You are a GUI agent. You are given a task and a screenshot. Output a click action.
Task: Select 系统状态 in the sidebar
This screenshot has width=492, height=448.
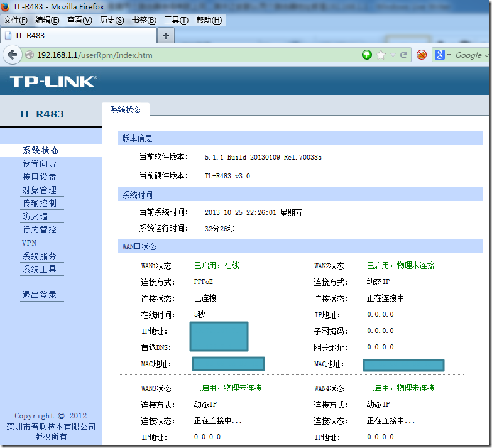coord(41,150)
